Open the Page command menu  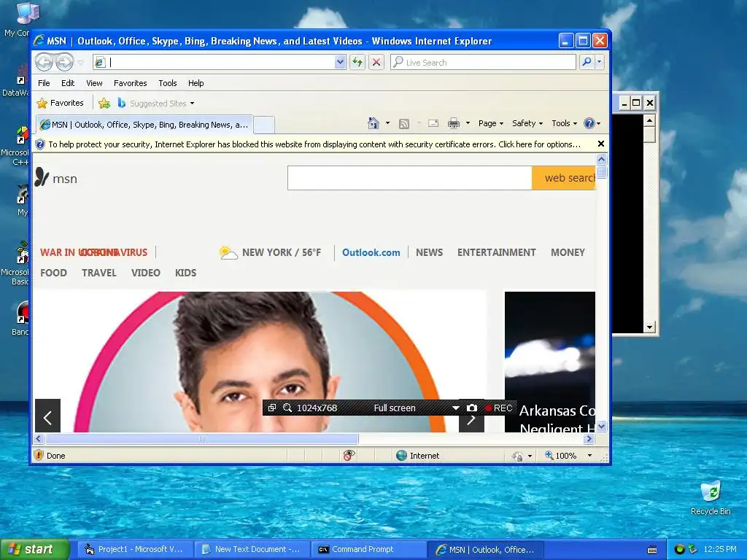(x=491, y=123)
